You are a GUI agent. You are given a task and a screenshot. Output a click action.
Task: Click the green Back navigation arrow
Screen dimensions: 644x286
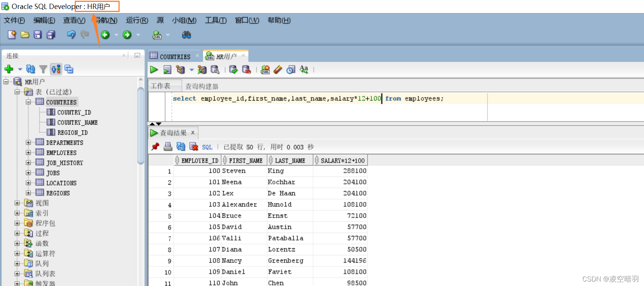pyautogui.click(x=105, y=35)
